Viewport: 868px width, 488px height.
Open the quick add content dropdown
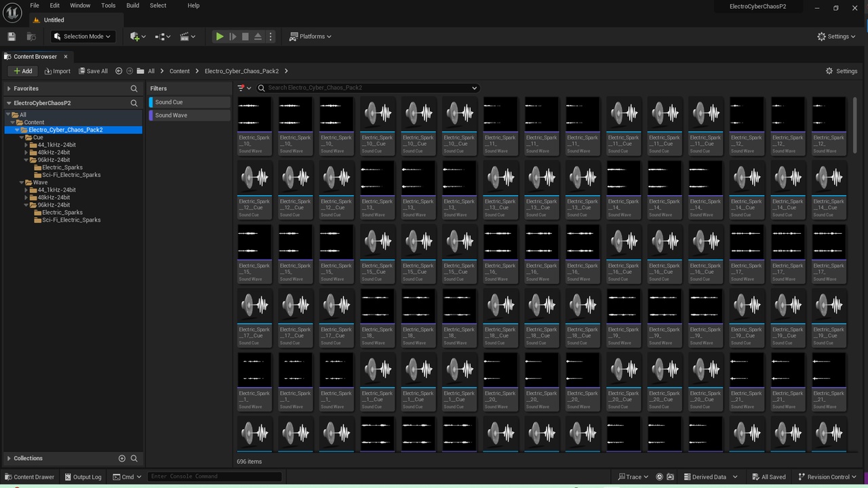(x=138, y=37)
